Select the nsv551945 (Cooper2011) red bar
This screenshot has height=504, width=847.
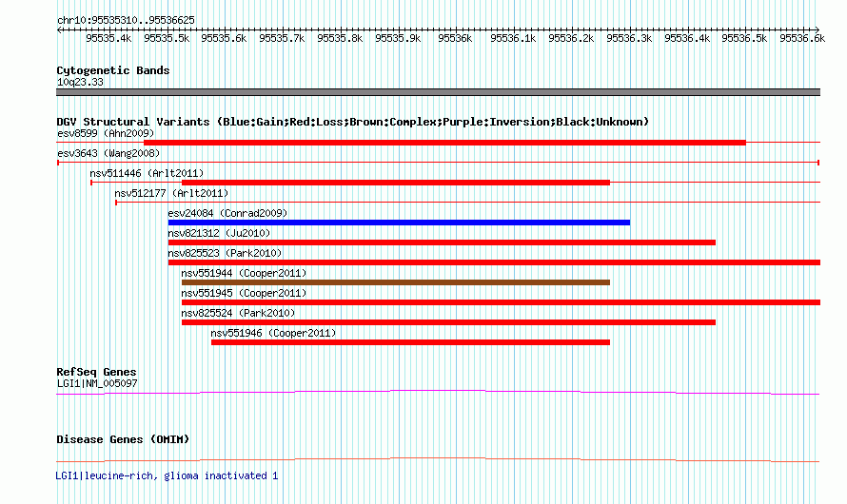pos(502,302)
